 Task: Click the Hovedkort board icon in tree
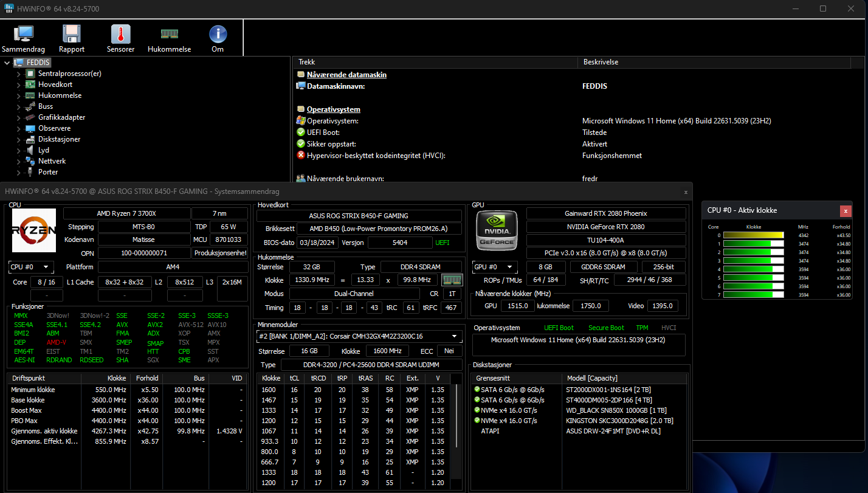[x=30, y=84]
